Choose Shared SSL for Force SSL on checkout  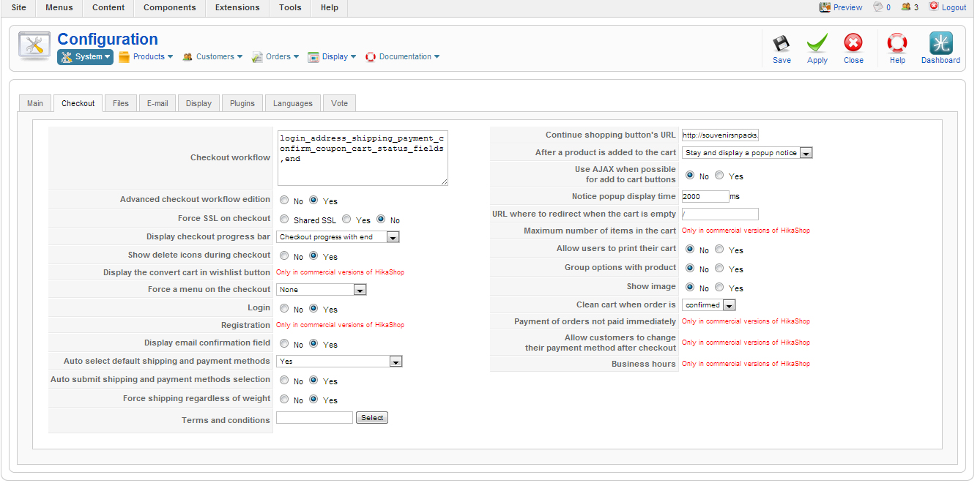coord(284,219)
